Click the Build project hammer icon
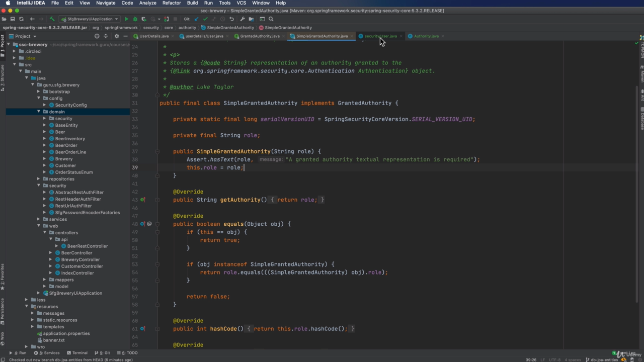 click(x=52, y=19)
